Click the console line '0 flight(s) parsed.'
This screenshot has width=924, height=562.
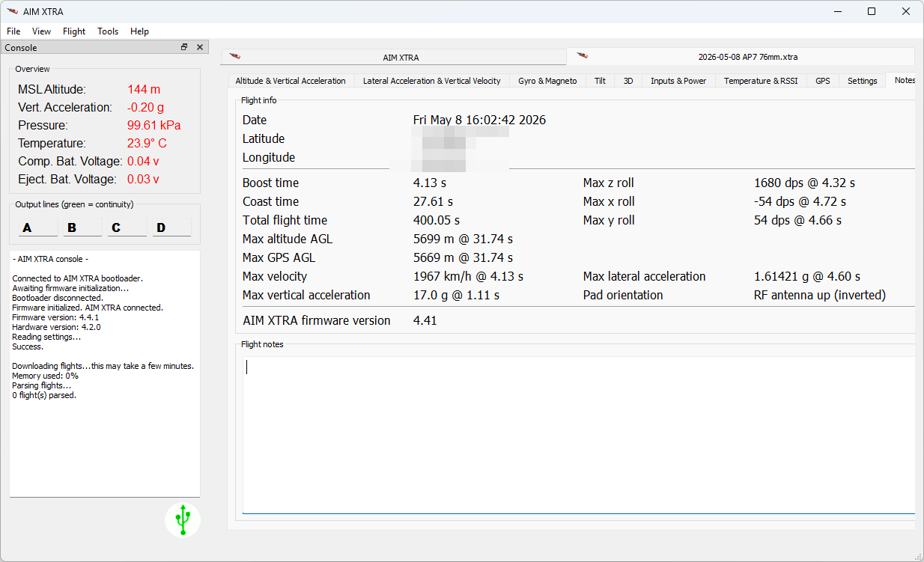pos(44,395)
